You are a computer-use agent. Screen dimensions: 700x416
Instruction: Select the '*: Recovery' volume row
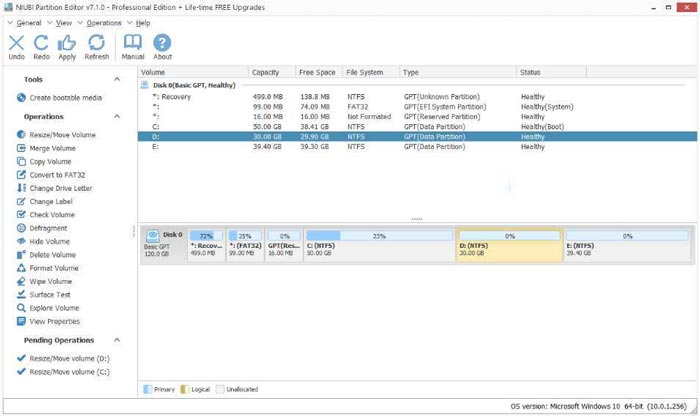tap(417, 97)
